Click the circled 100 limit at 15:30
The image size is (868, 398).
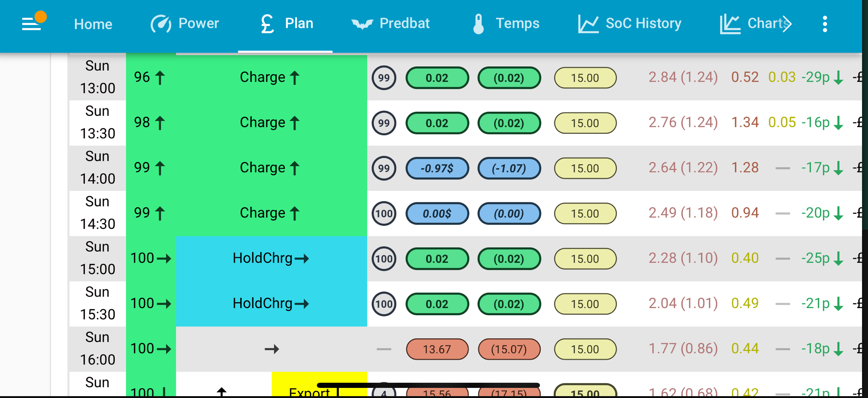tap(384, 304)
